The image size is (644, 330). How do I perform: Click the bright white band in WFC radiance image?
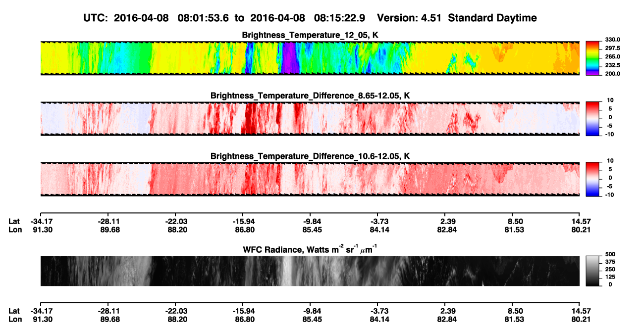[287, 271]
